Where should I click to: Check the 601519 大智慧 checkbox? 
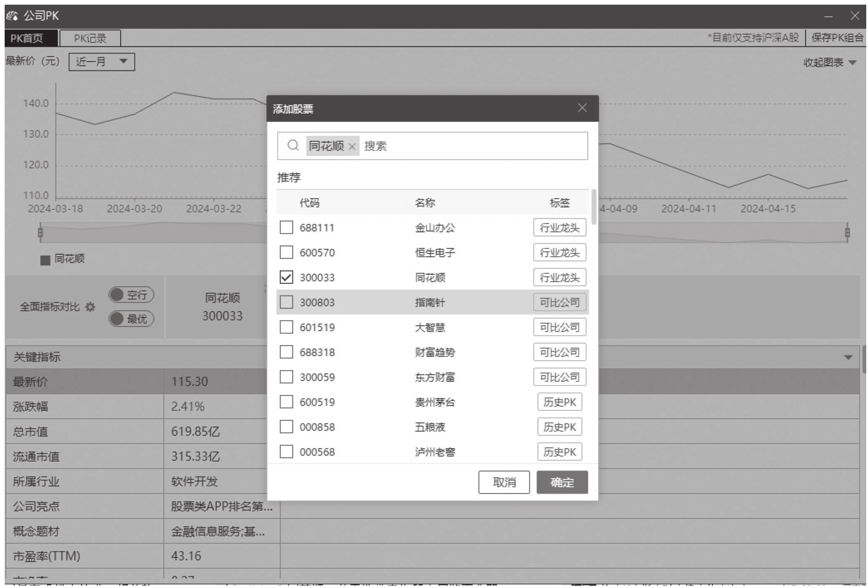point(286,327)
